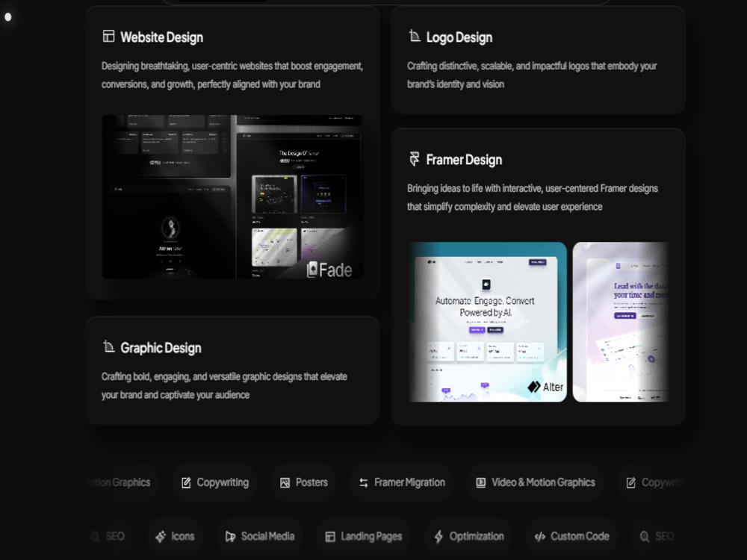Open the Logo Design heading
Screen dimensions: 747x560
tap(459, 37)
